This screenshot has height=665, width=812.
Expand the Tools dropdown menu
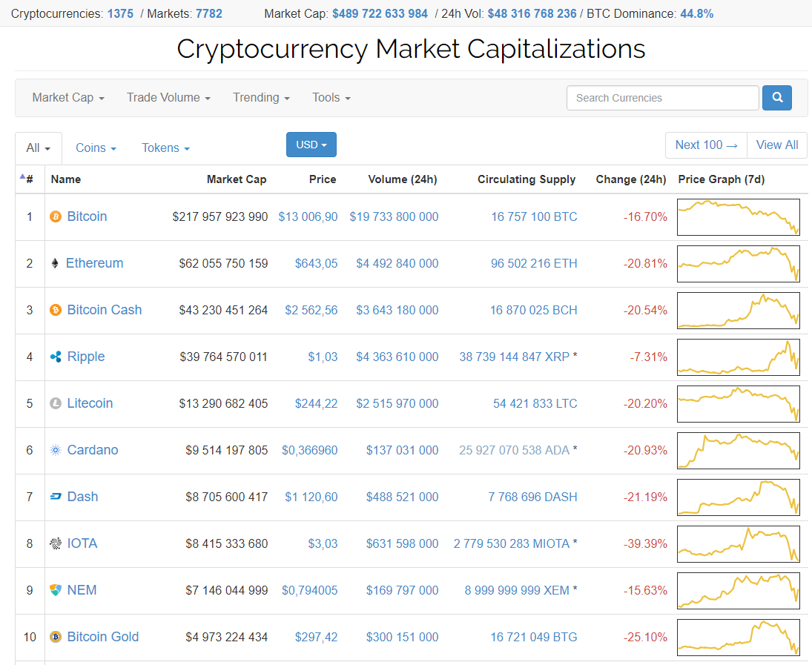tap(331, 97)
